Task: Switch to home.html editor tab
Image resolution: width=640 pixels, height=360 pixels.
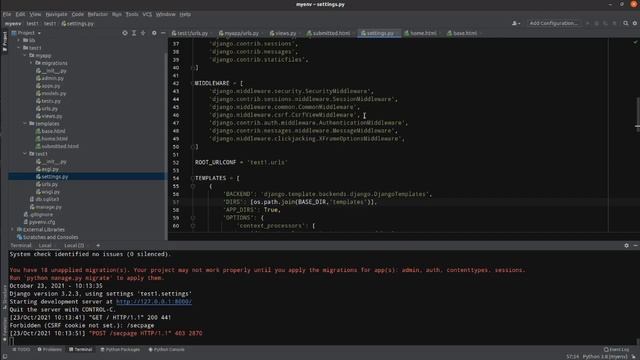Action: click(421, 33)
